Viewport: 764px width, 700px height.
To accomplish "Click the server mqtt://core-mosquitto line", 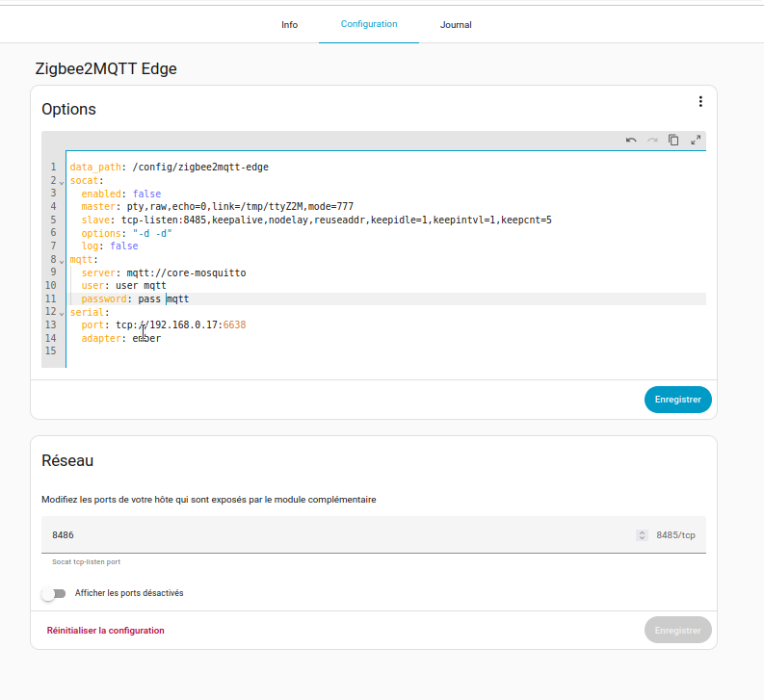I will pyautogui.click(x=164, y=272).
